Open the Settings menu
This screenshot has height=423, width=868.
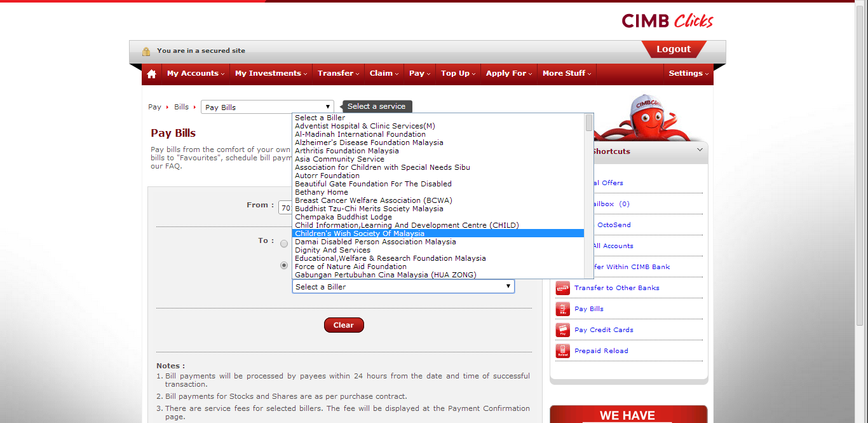point(688,74)
